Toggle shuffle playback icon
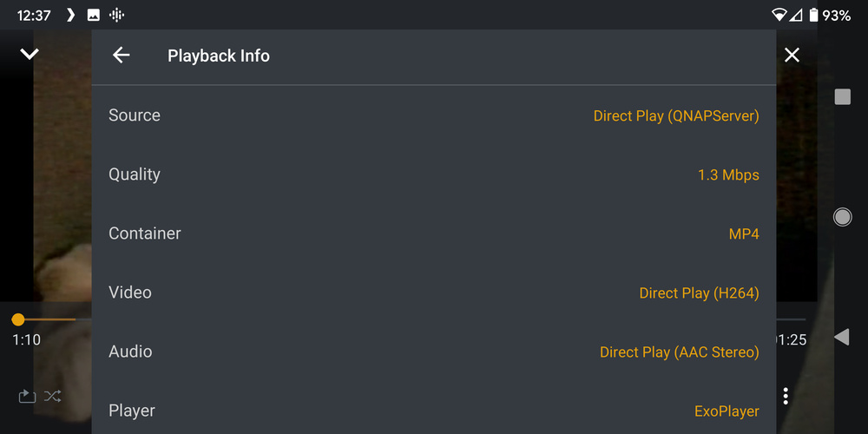The width and height of the screenshot is (868, 434). tap(53, 397)
